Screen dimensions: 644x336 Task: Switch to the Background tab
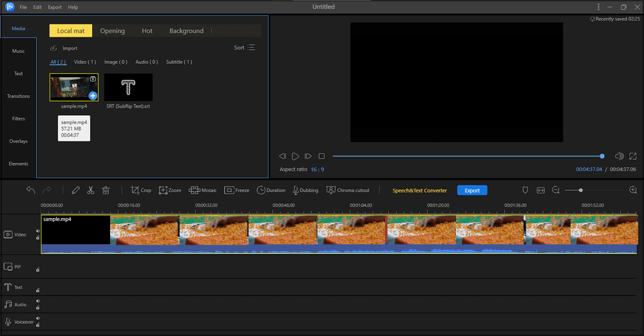tap(186, 31)
